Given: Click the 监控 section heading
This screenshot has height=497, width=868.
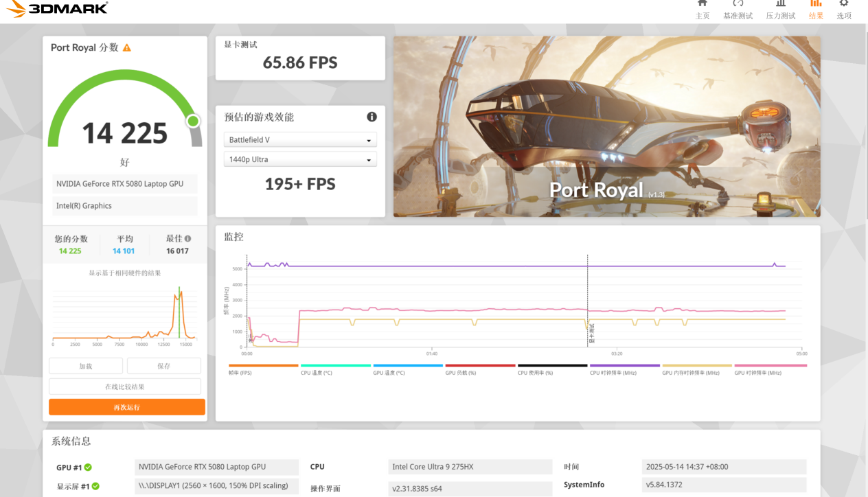Looking at the screenshot, I should point(234,237).
